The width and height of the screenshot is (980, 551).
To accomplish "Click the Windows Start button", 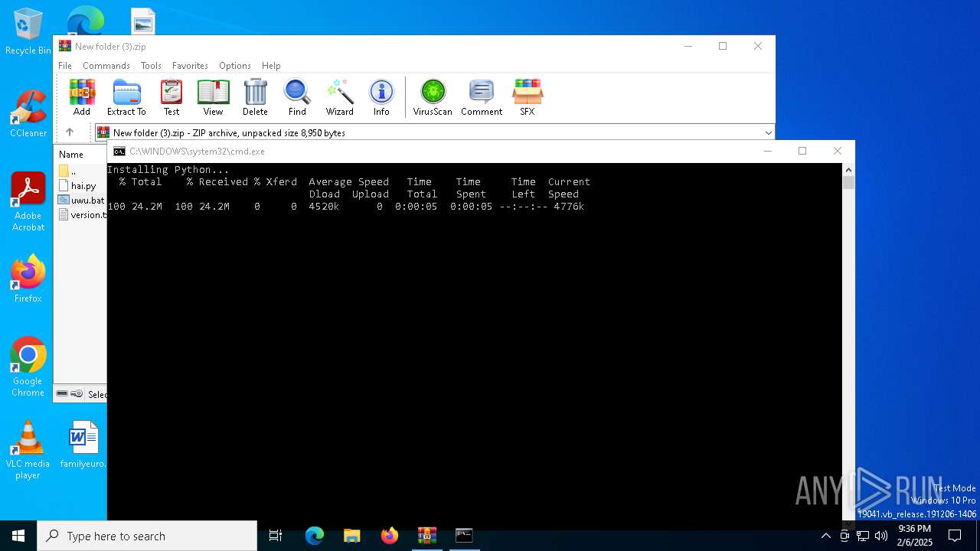I will click(18, 536).
